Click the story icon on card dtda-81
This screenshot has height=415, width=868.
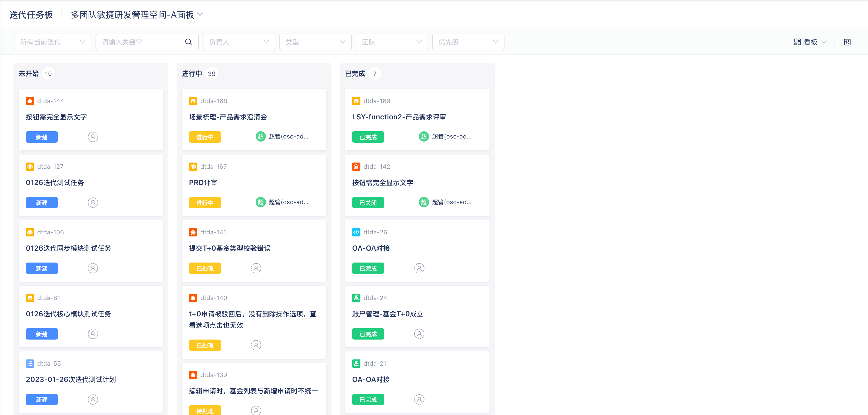pyautogui.click(x=30, y=298)
